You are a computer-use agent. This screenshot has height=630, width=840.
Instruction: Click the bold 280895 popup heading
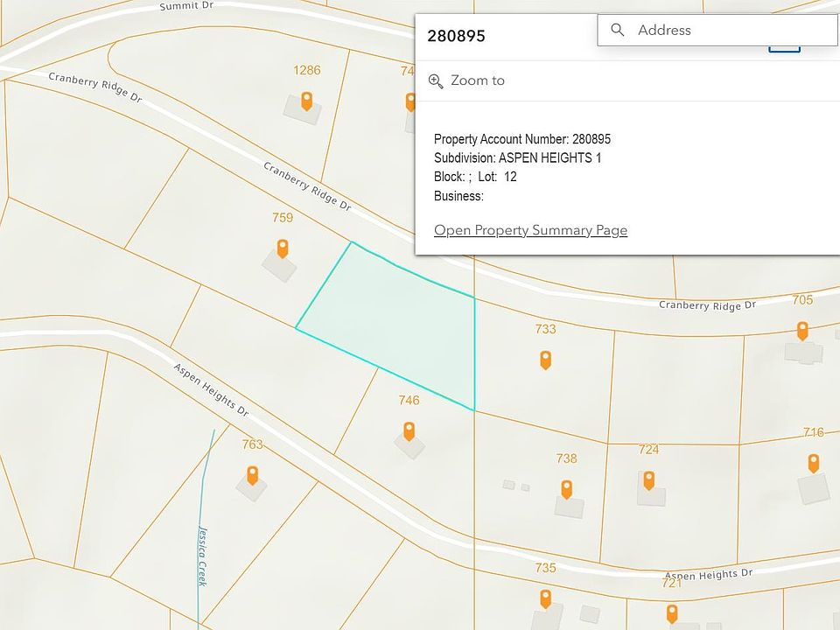click(457, 36)
